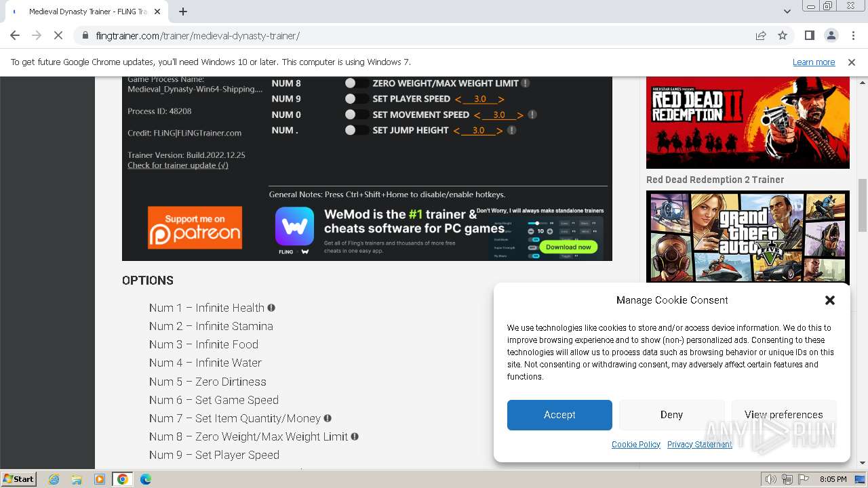Open File Explorer from taskbar

[77, 479]
